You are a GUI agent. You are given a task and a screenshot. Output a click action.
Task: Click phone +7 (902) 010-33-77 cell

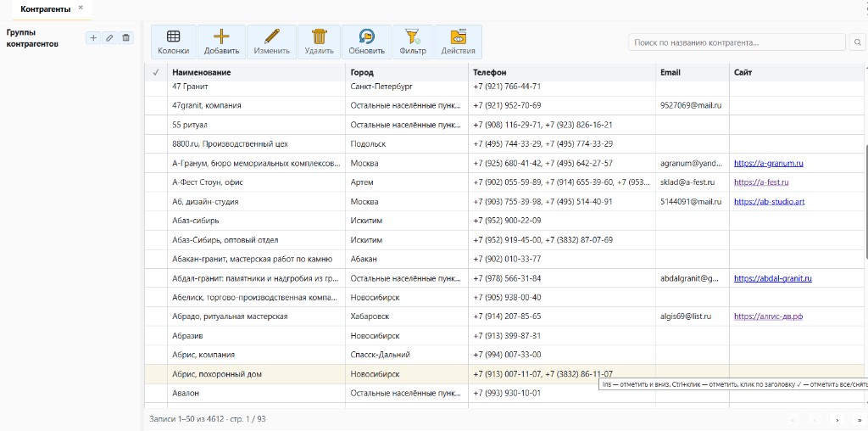click(x=562, y=259)
